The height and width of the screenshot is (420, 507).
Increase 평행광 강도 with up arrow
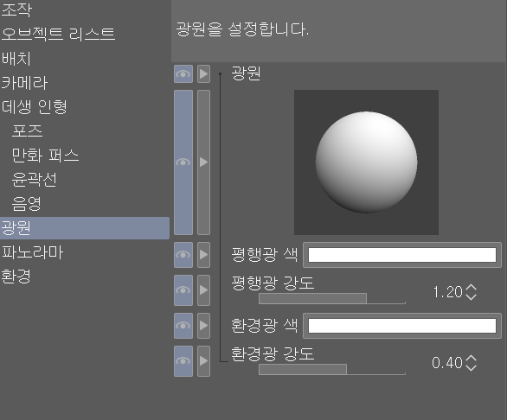point(472,287)
